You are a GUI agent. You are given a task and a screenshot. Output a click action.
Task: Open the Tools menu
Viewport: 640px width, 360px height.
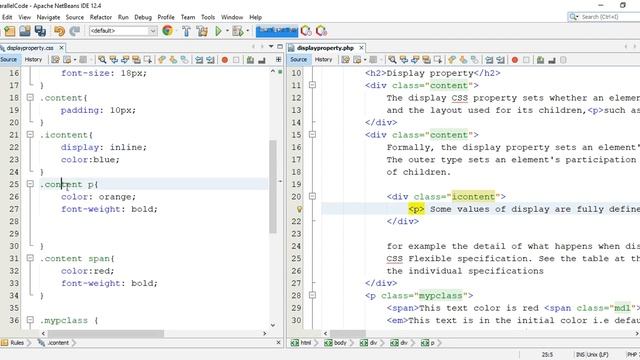[x=208, y=17]
